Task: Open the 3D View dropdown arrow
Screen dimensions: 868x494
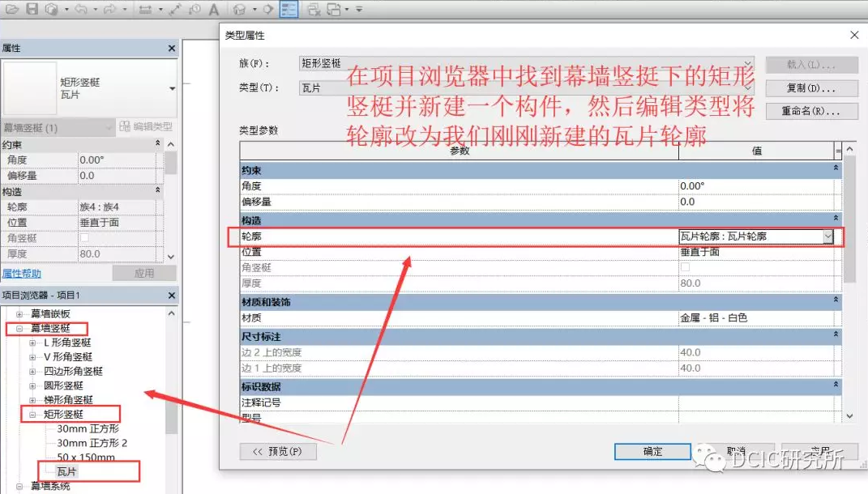Action: pyautogui.click(x=254, y=10)
